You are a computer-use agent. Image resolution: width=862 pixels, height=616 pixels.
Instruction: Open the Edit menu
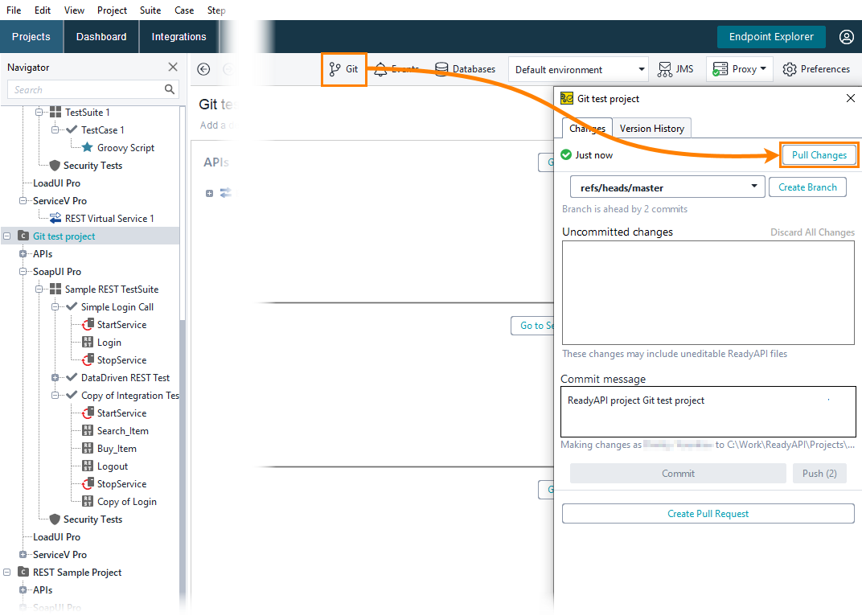tap(43, 10)
